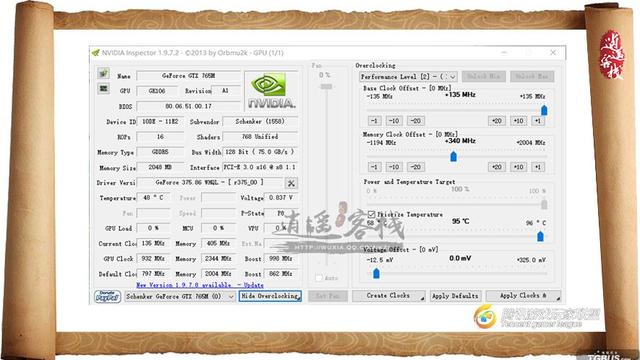
Task: Click the BIOS version field 80.06.51.00.17
Action: pyautogui.click(x=189, y=106)
